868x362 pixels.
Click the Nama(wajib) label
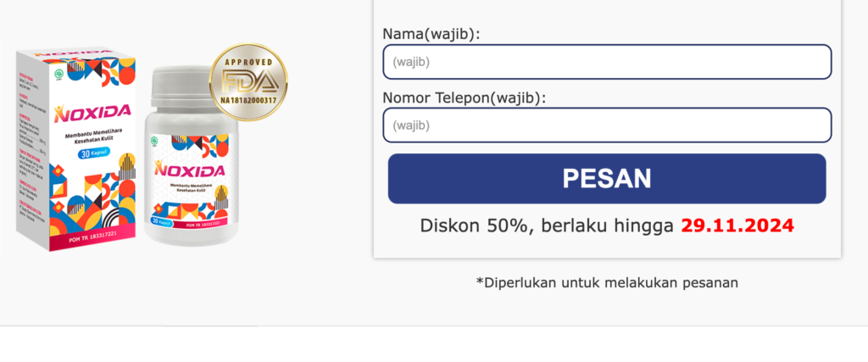(431, 34)
